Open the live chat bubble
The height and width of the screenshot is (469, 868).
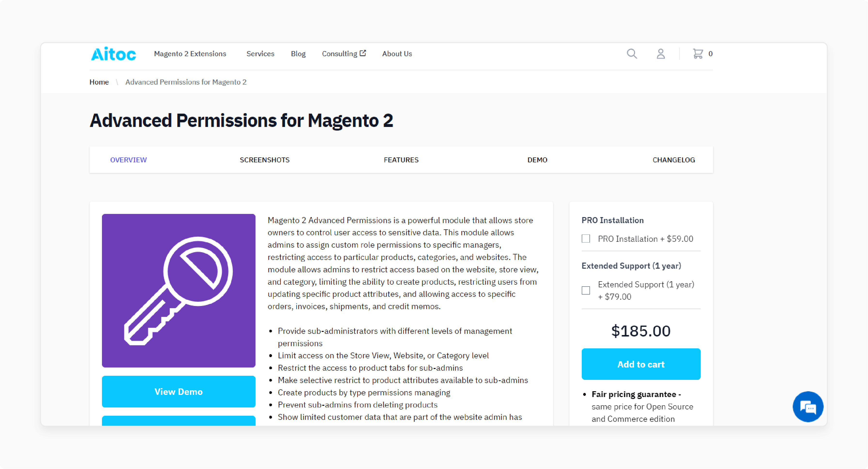pyautogui.click(x=808, y=407)
